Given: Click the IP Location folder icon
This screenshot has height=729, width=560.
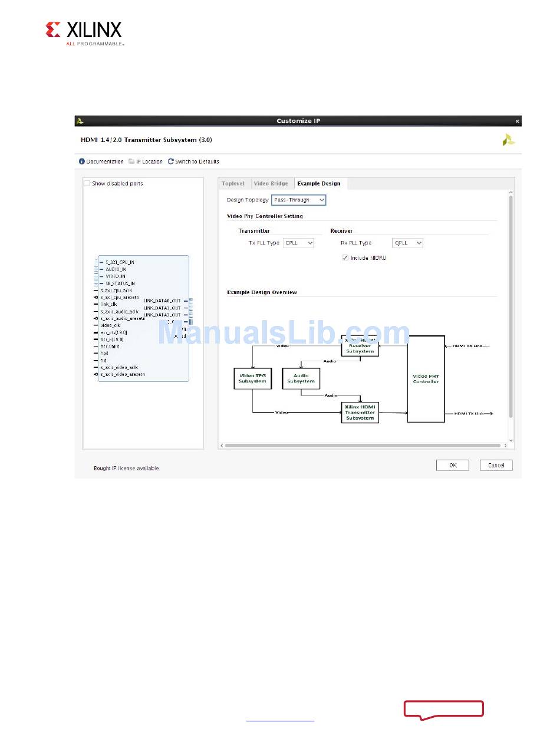Looking at the screenshot, I should (x=131, y=161).
